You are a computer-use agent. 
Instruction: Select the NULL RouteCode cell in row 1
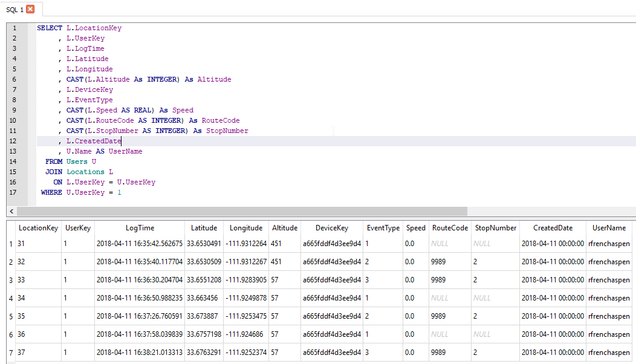click(450, 244)
